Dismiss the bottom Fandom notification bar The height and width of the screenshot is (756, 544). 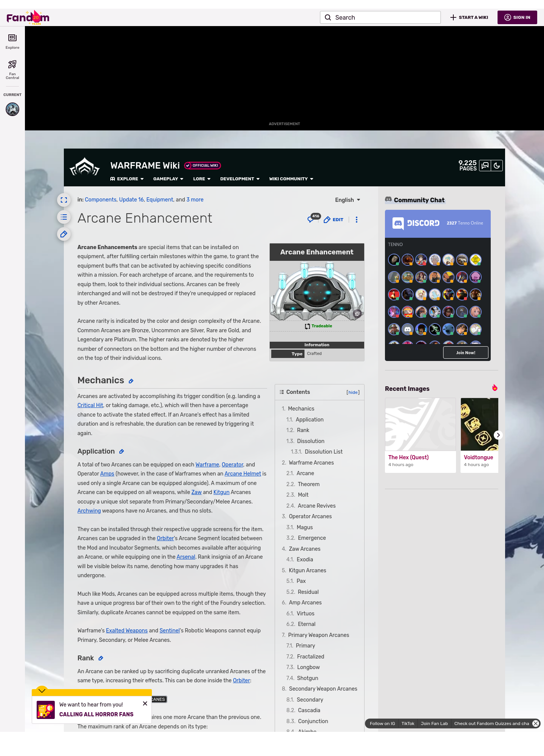536,723
